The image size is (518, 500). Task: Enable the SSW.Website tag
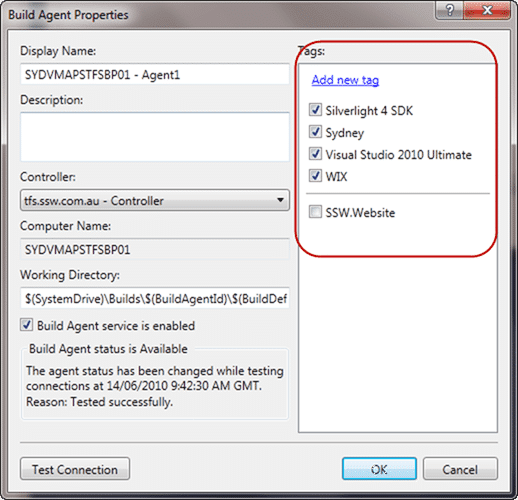point(315,212)
